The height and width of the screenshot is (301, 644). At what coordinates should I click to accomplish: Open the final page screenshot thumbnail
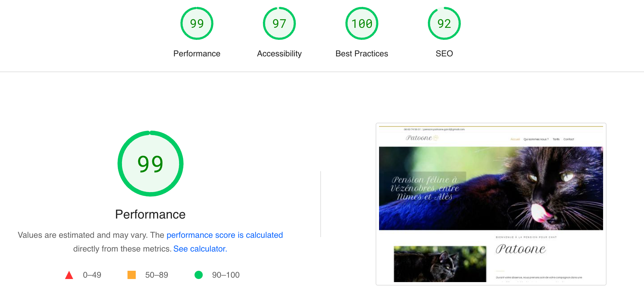491,204
